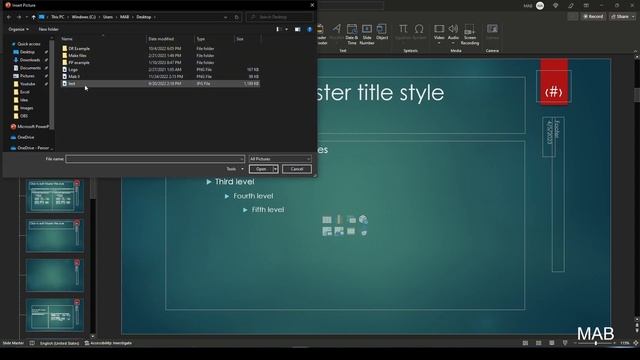640x360 pixels.
Task: Click the blue help icon in dialog
Action: pos(309,29)
